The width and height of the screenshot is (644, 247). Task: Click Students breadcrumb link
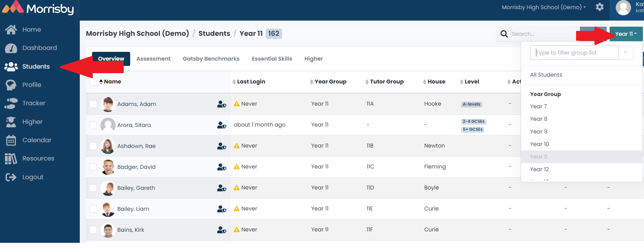[x=214, y=34]
